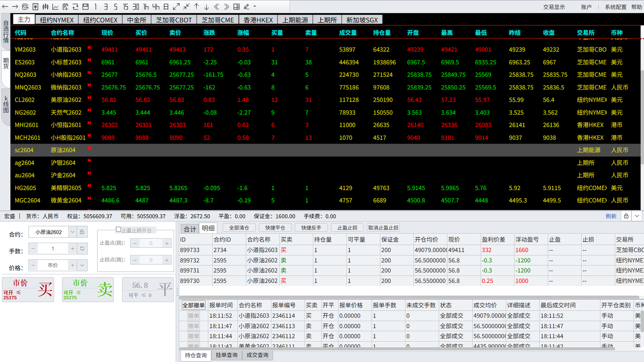Click the 全部撤单 cancel all button
The width and height of the screenshot is (644, 362).
(194, 305)
